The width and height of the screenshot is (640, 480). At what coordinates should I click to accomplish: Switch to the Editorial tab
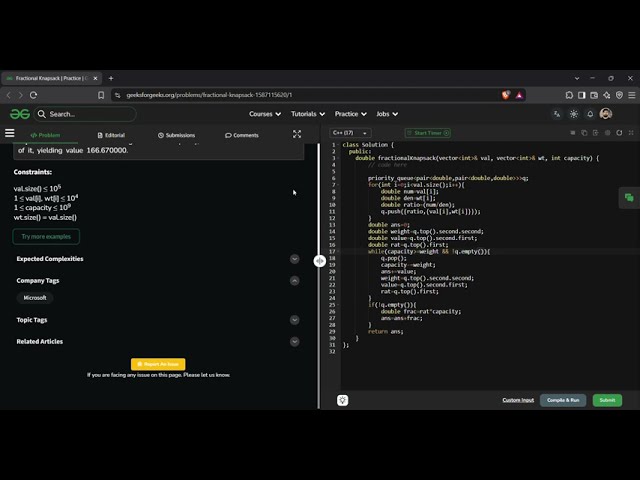tap(111, 135)
